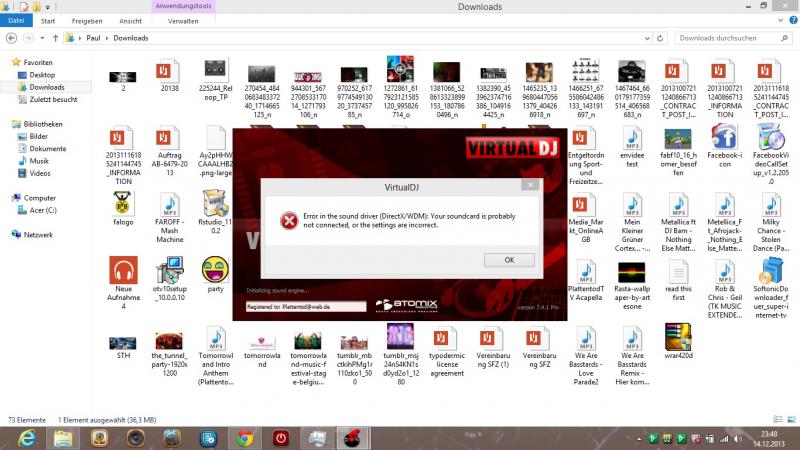Select Computer in the navigation pane

39,197
